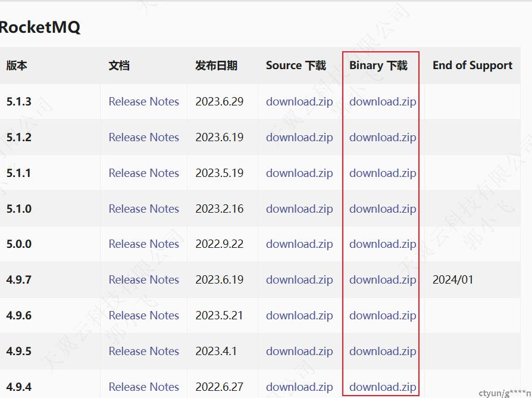Image resolution: width=532 pixels, height=398 pixels.
Task: Select version number 5.1.0
Action: pyautogui.click(x=19, y=209)
